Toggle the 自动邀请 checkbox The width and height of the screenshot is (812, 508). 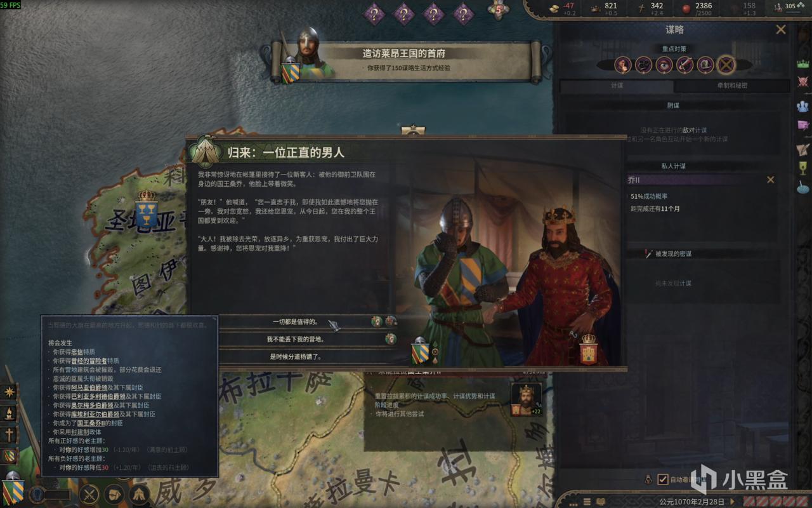(x=663, y=479)
